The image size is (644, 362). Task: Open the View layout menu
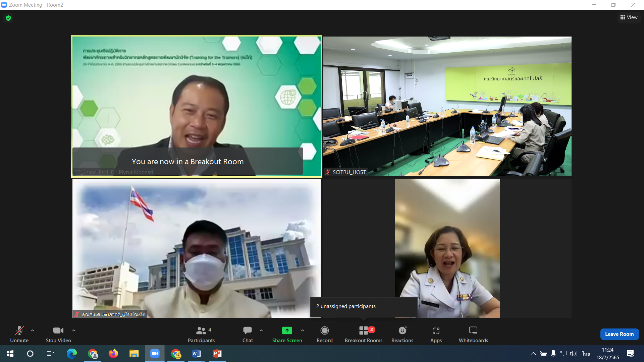[629, 17]
